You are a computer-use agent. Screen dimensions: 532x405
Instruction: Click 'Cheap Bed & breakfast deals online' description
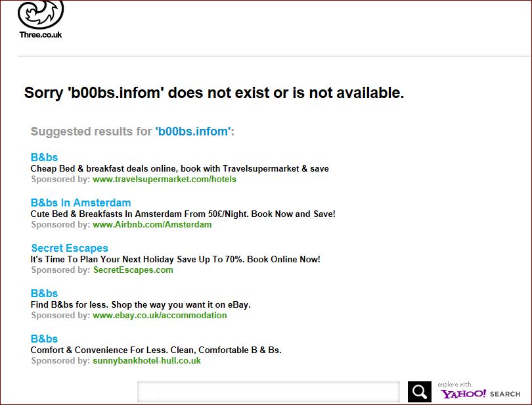[x=179, y=168]
